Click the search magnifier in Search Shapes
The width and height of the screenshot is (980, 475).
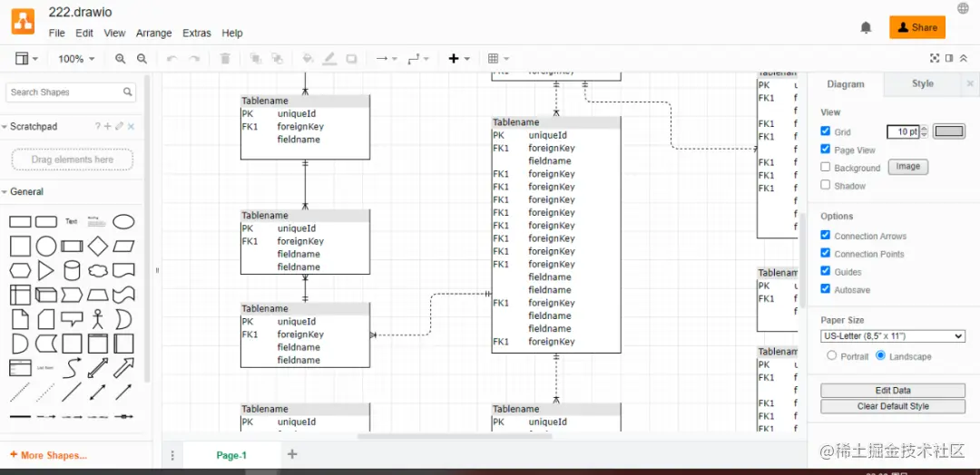pos(128,92)
